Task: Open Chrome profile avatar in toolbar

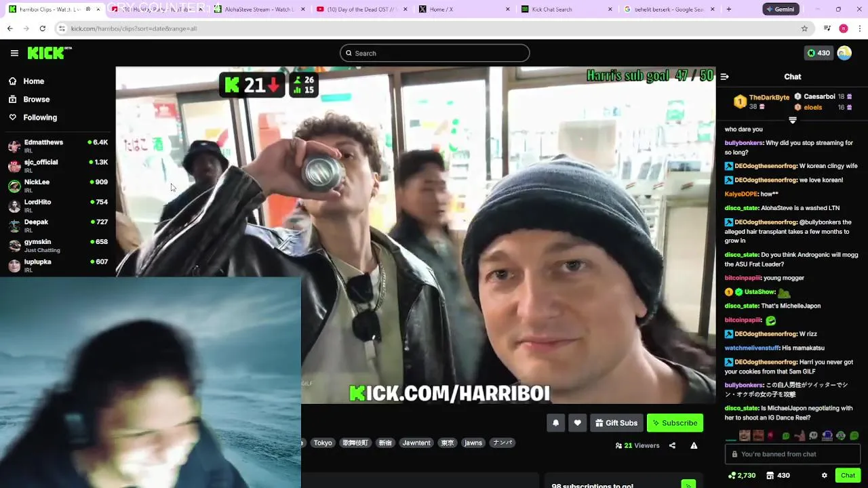Action: 844,28
